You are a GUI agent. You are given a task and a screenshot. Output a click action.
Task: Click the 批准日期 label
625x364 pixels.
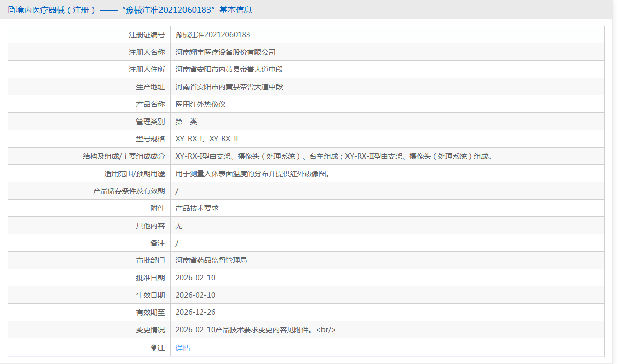click(x=150, y=278)
